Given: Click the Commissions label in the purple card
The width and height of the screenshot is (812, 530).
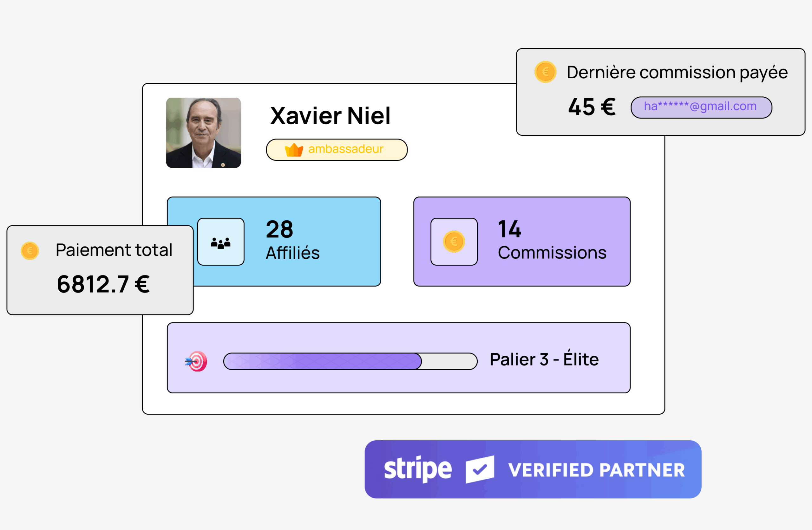Looking at the screenshot, I should [552, 253].
